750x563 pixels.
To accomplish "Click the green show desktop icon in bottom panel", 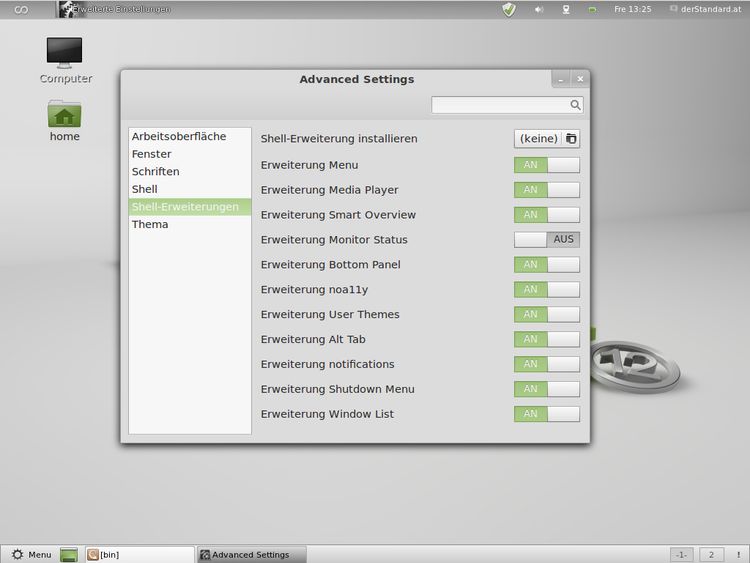I will (69, 554).
